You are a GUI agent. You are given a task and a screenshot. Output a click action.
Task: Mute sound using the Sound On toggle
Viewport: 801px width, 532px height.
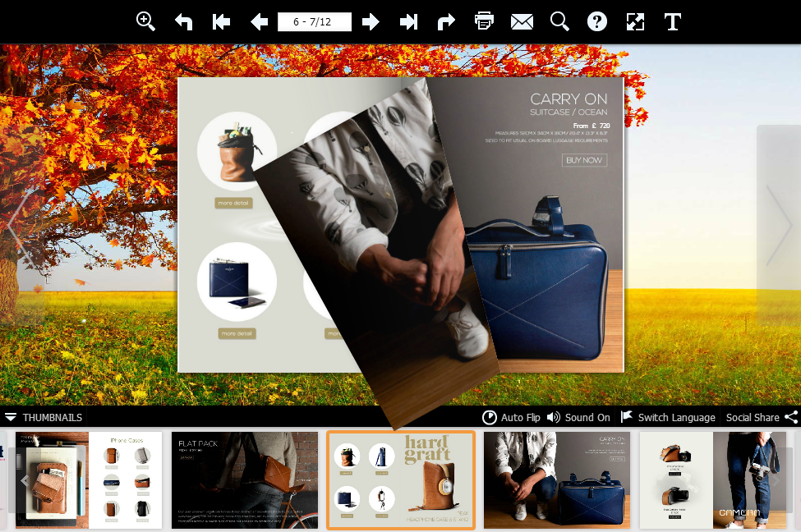pyautogui.click(x=578, y=417)
